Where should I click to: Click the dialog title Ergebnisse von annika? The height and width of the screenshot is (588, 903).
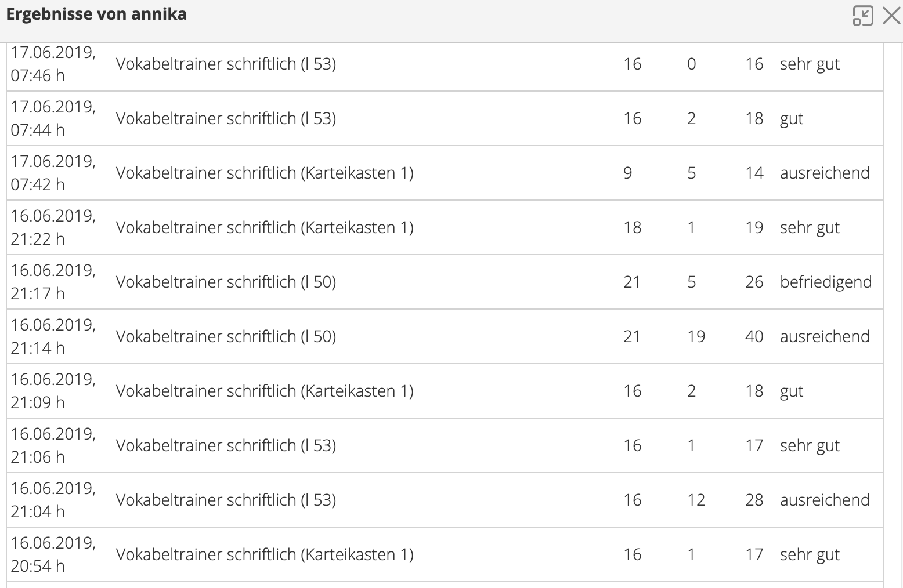(x=96, y=14)
